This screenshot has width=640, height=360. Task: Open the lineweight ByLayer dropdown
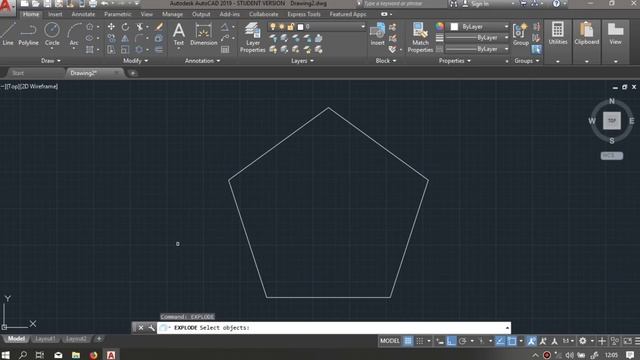(x=477, y=38)
